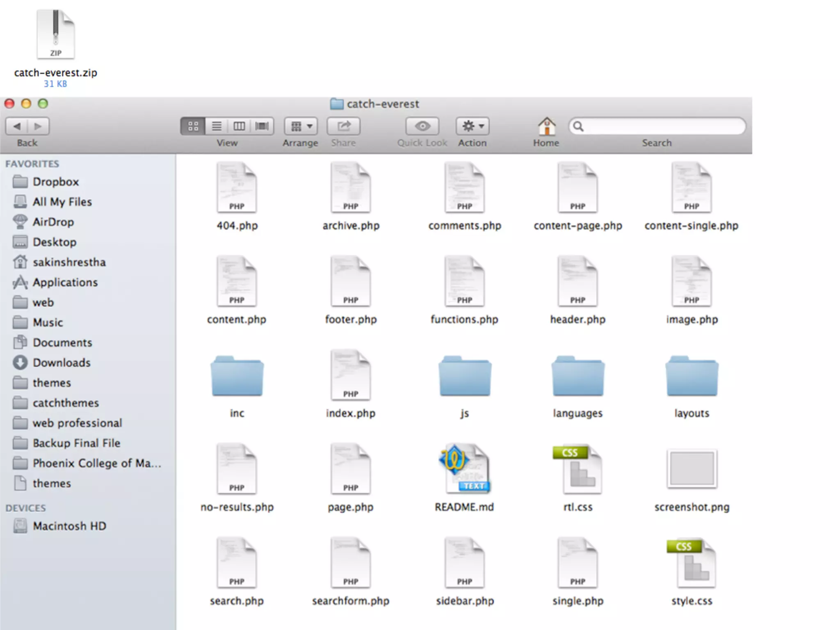Switch to column view mode
840x630 pixels.
coord(239,126)
